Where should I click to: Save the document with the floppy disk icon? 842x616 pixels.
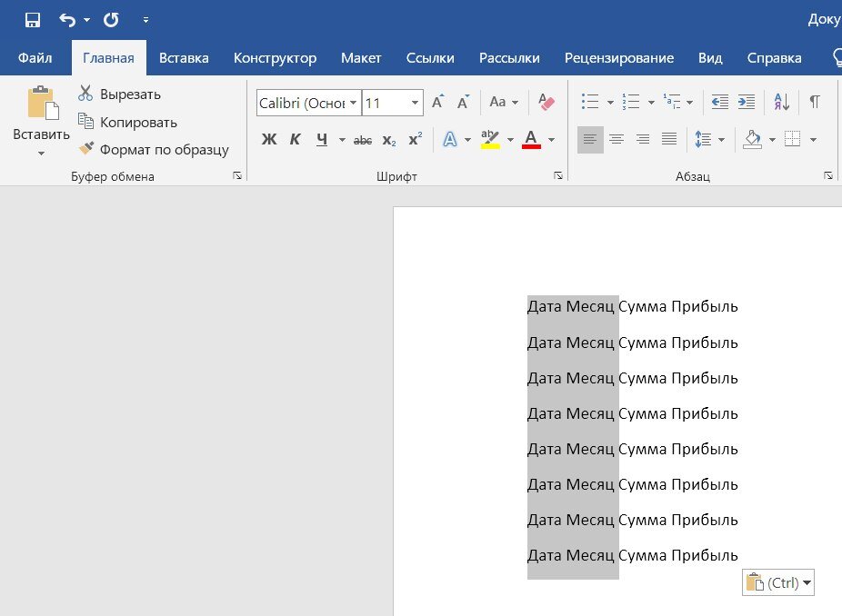(x=32, y=20)
